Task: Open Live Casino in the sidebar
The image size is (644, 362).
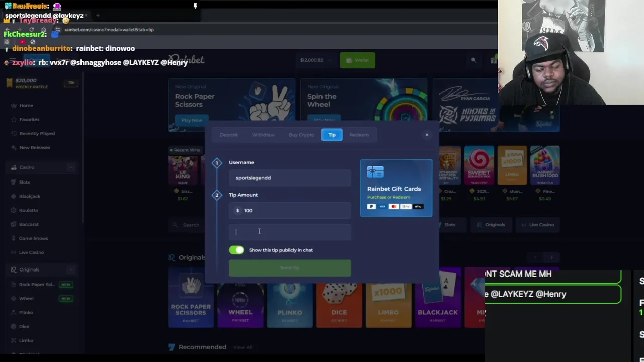Action: pyautogui.click(x=31, y=252)
